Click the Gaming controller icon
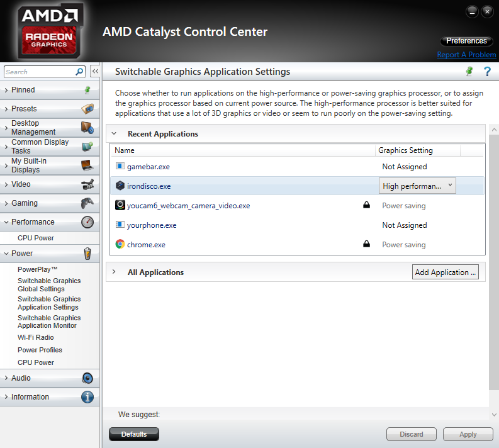 (87, 203)
